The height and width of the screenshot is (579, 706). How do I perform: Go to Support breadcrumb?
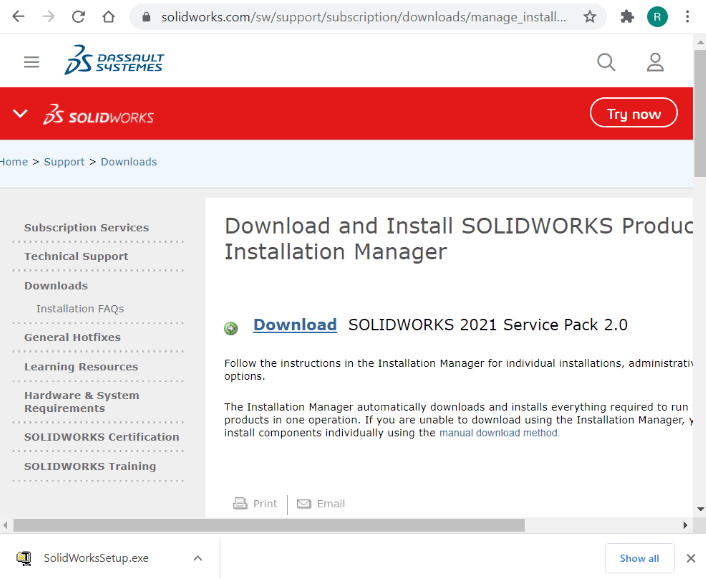point(64,162)
